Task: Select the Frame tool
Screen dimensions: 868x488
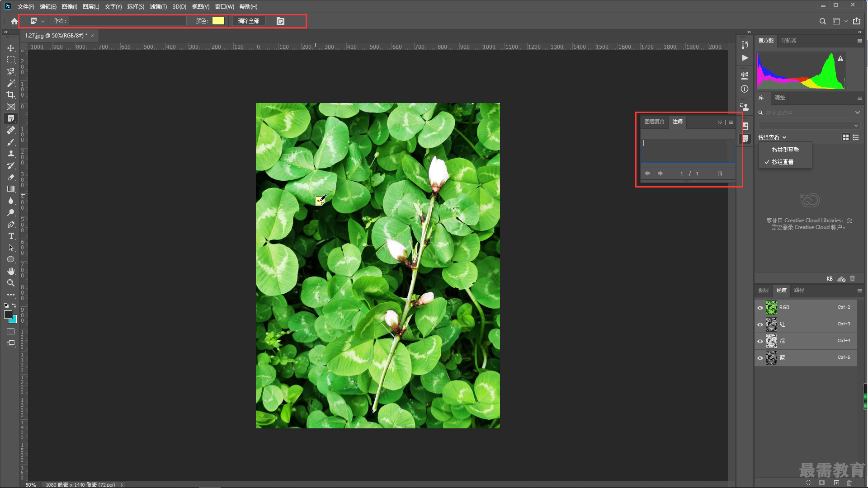Action: coord(11,107)
